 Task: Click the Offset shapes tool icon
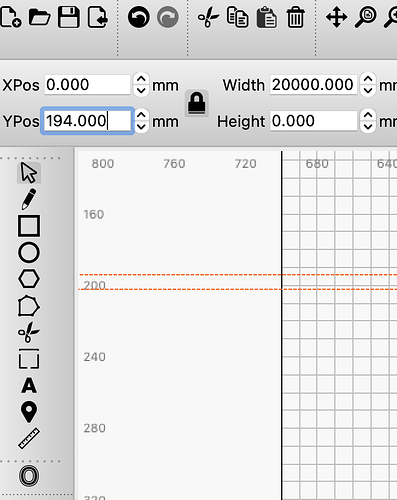point(29,476)
